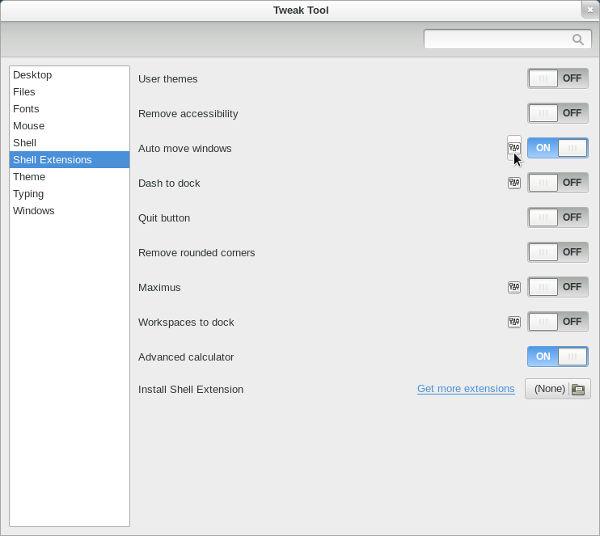This screenshot has width=600, height=536.
Task: Switch to Typing settings
Action: pyautogui.click(x=69, y=194)
